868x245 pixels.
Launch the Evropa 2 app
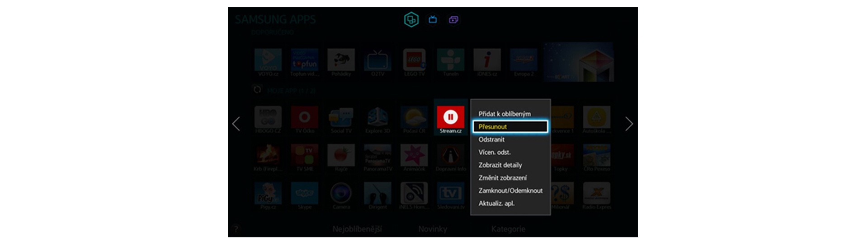(x=524, y=63)
